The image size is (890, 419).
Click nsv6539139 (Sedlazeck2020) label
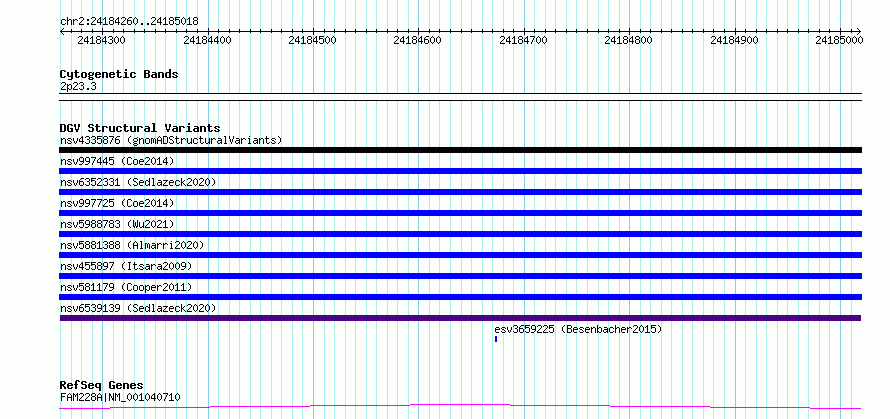tap(138, 308)
